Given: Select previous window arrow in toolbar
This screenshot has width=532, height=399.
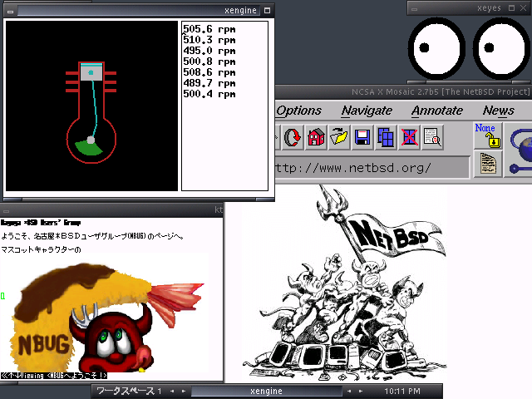Looking at the screenshot, I should coord(349,392).
